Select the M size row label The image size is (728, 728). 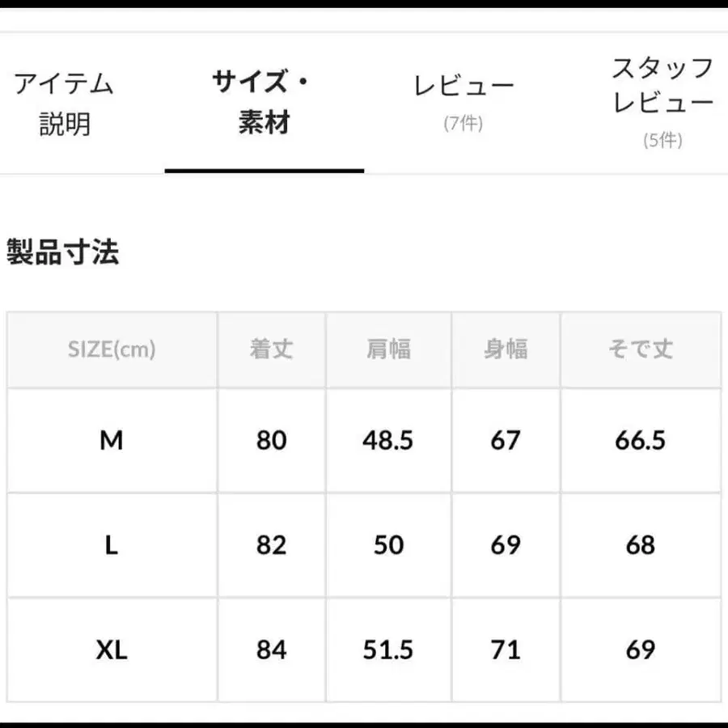tap(111, 440)
